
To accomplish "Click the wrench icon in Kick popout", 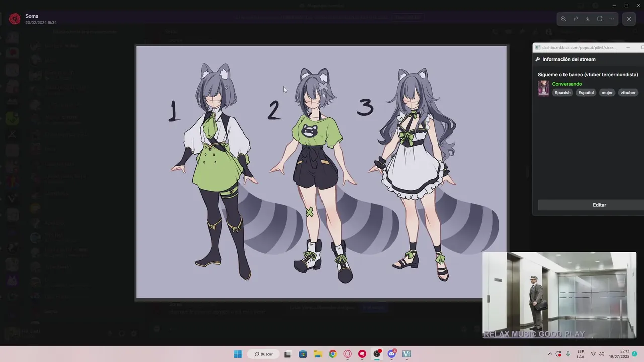I will (538, 59).
